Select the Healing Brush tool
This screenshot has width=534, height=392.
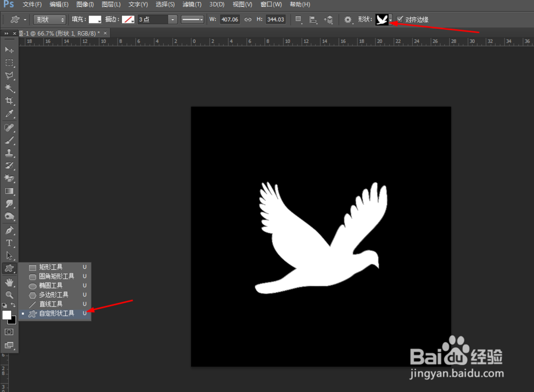point(9,128)
